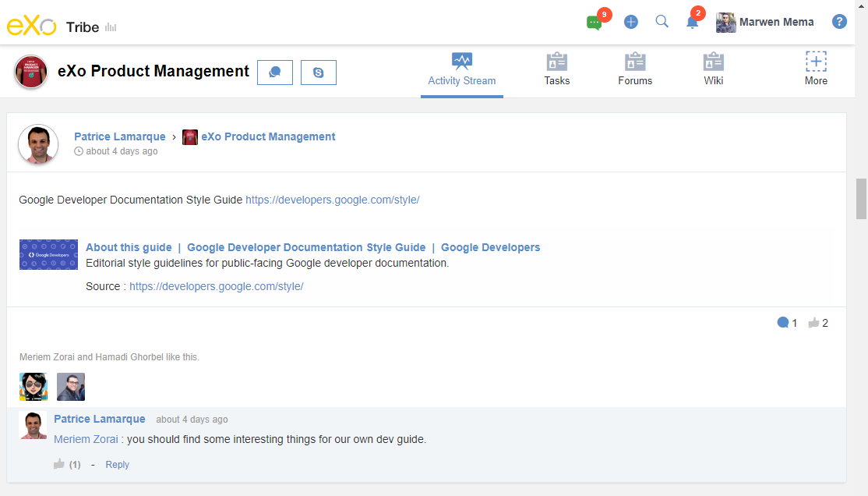Click Hamadi Ghorbel's liker avatar
The width and height of the screenshot is (868, 496).
click(71, 387)
